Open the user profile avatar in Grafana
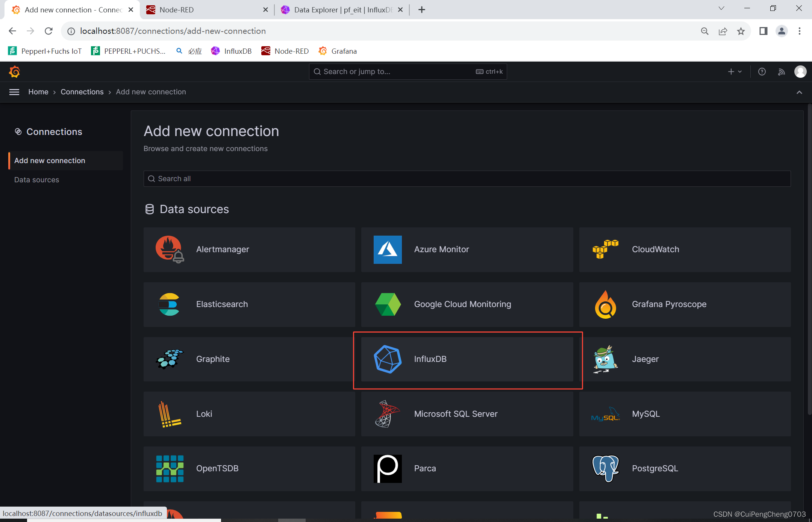 [800, 71]
